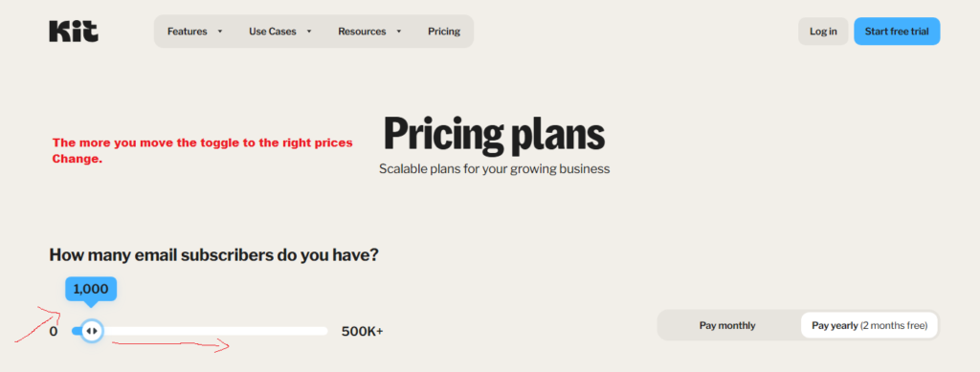The height and width of the screenshot is (372, 980).
Task: Expand the Use Cases dropdown arrow
Action: coord(309,32)
